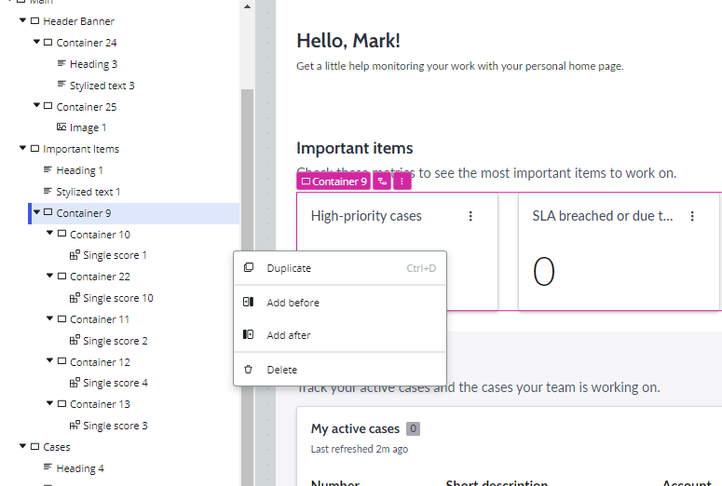Viewport: 722px width, 486px height.
Task: Open three-dot menu on Container 9 label
Action: point(402,182)
